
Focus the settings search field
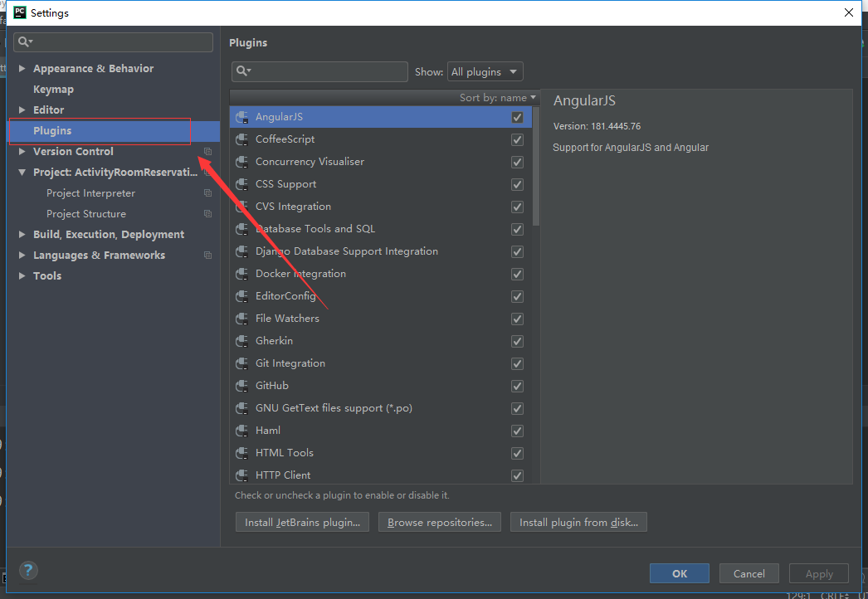[120, 42]
